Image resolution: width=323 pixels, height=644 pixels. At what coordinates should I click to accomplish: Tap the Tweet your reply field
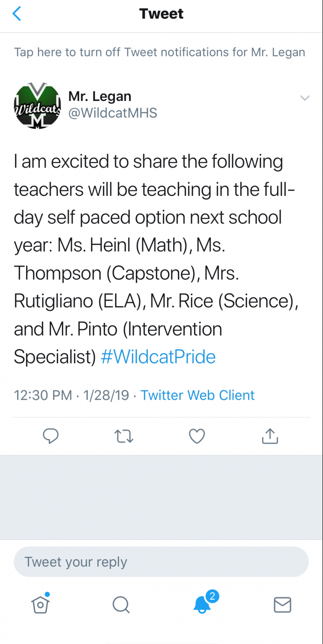click(x=161, y=562)
